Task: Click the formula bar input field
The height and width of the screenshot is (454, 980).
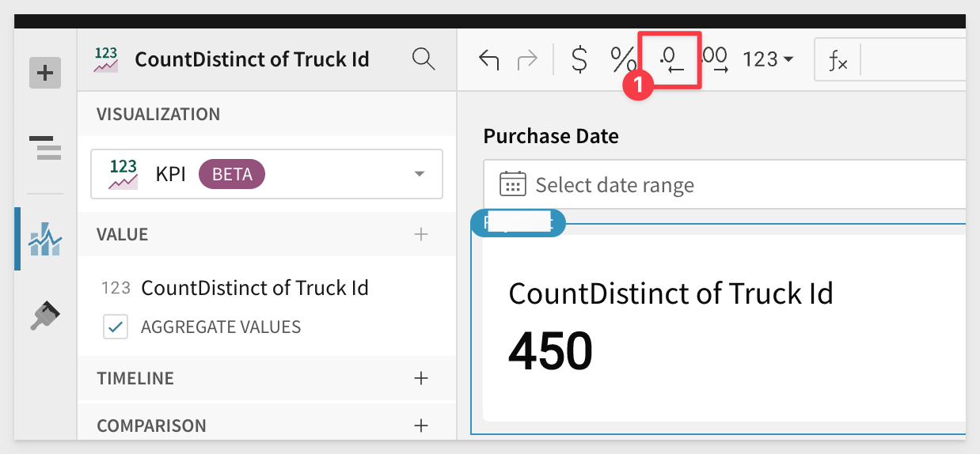Action: click(910, 59)
